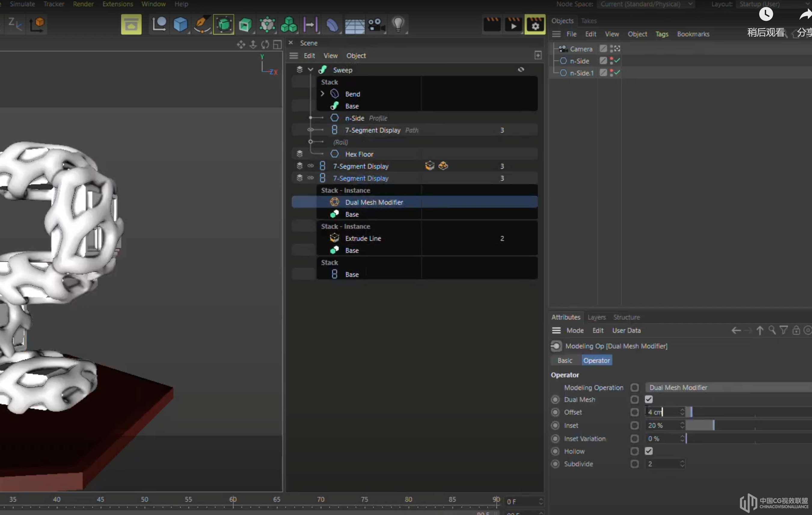Click the Bend deformer toolbar icon
Screen dimensions: 812x515
click(x=332, y=25)
